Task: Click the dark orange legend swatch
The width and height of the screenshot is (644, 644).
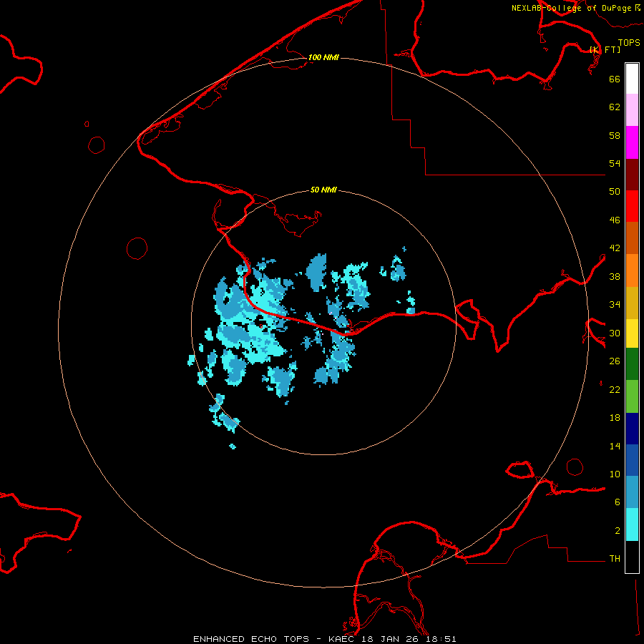Action: [x=632, y=238]
